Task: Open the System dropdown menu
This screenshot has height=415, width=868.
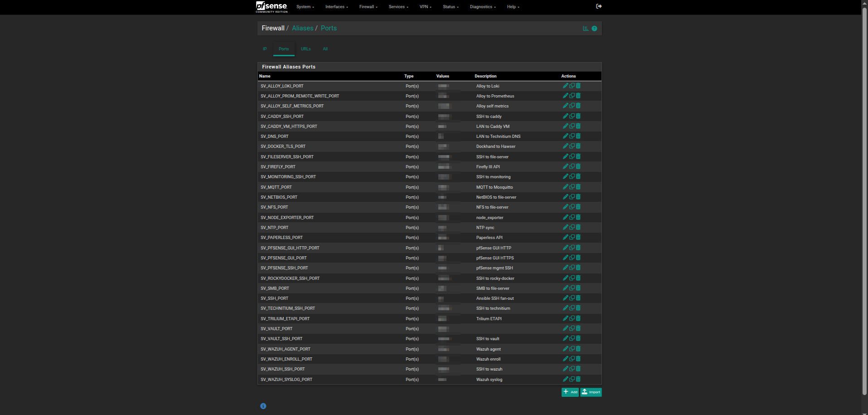Action: (305, 7)
